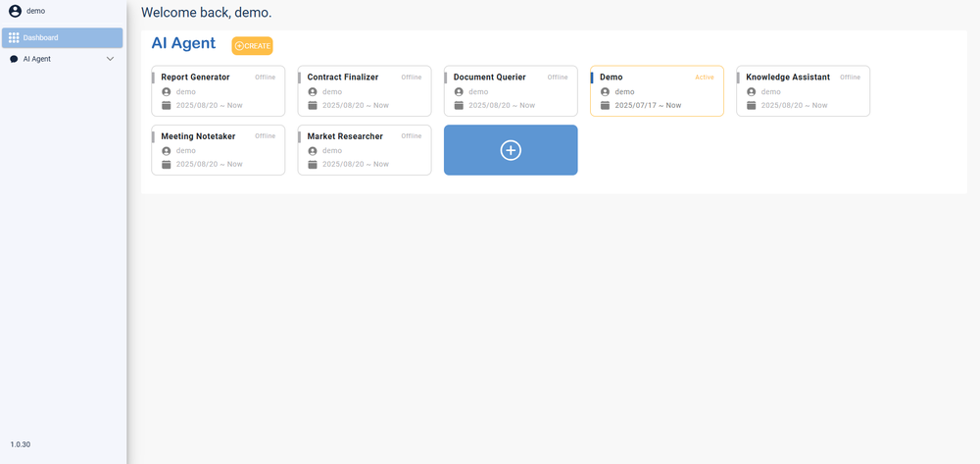Open the Meeting Notetaker agent card
The height and width of the screenshot is (464, 980).
pyautogui.click(x=219, y=150)
